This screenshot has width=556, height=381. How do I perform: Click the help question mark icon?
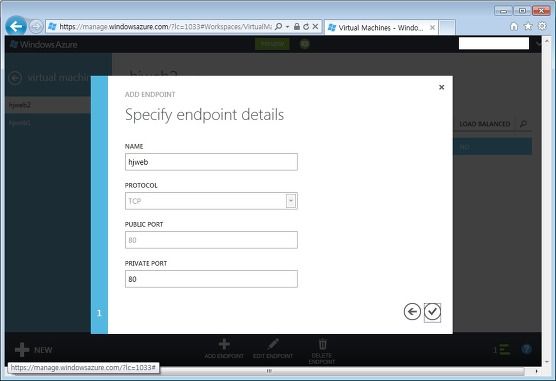(527, 349)
